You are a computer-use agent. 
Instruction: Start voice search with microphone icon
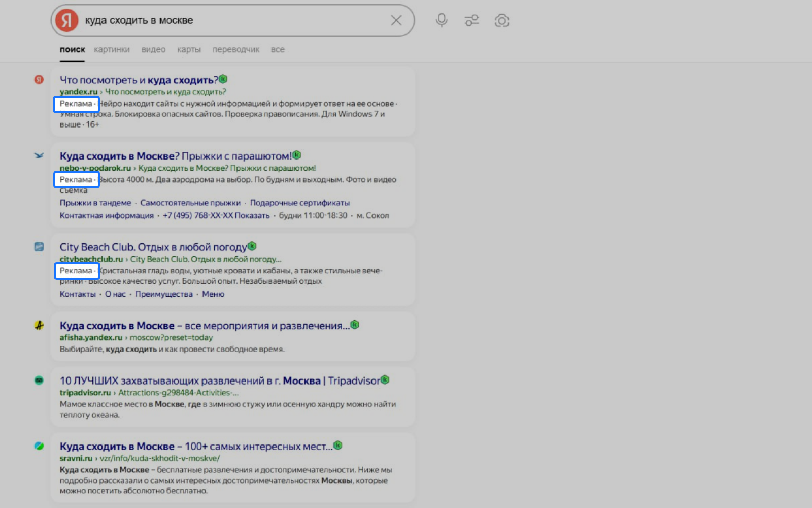pyautogui.click(x=442, y=20)
